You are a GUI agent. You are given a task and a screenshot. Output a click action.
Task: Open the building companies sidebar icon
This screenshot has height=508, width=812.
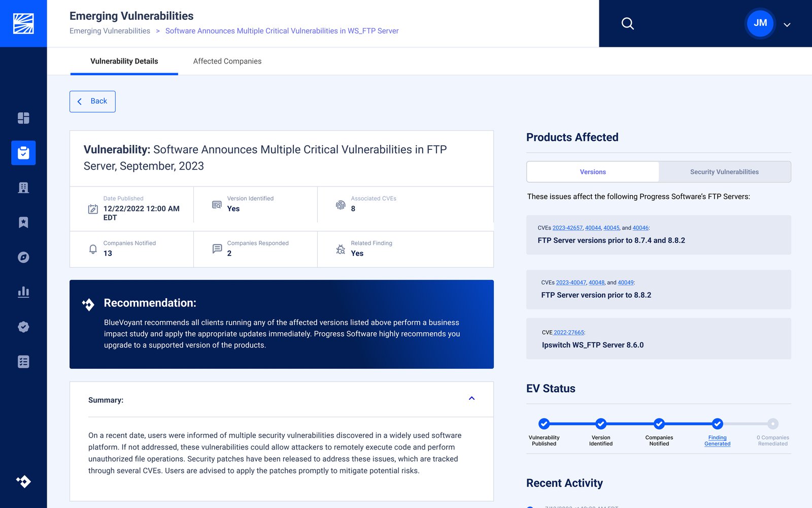[23, 187]
